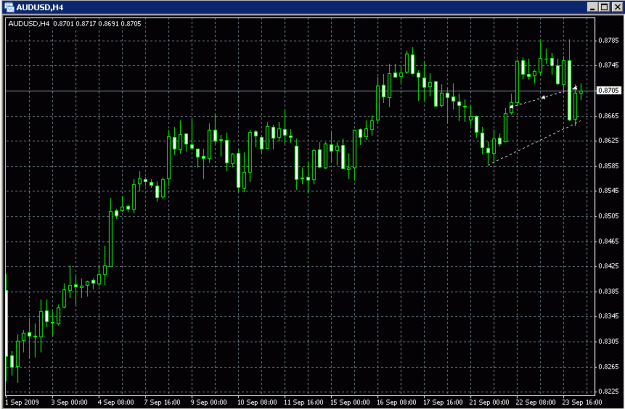The image size is (625, 409).
Task: Click the 0.8465 price axis label
Action: (609, 241)
